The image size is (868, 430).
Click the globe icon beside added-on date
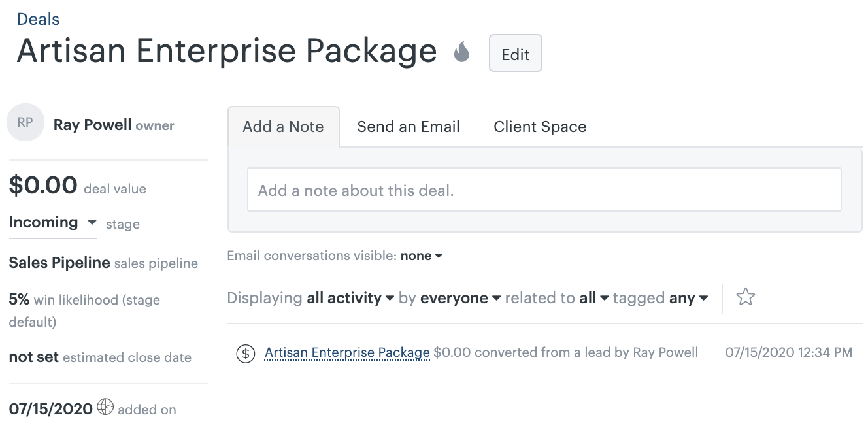click(x=105, y=408)
